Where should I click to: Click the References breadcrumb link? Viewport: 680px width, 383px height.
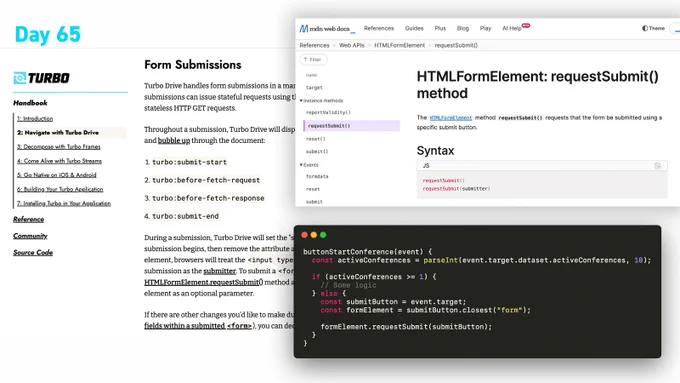[314, 45]
